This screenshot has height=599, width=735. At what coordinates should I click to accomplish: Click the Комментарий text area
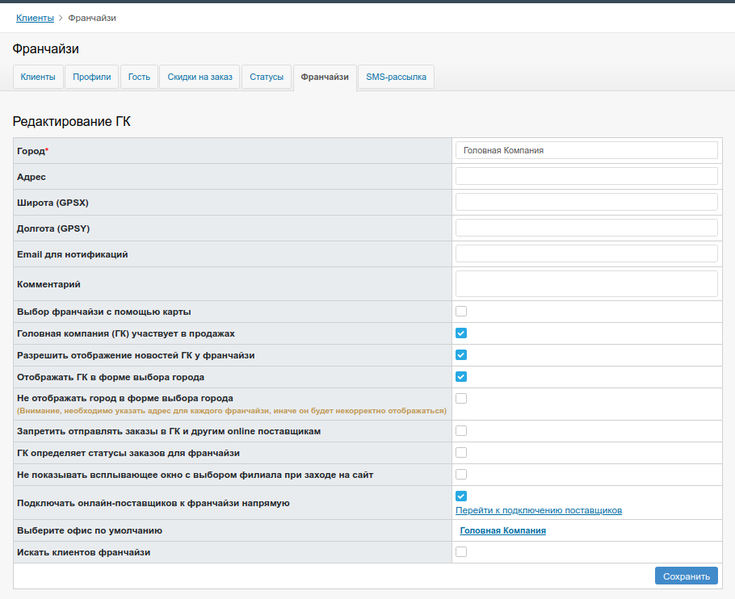(586, 284)
